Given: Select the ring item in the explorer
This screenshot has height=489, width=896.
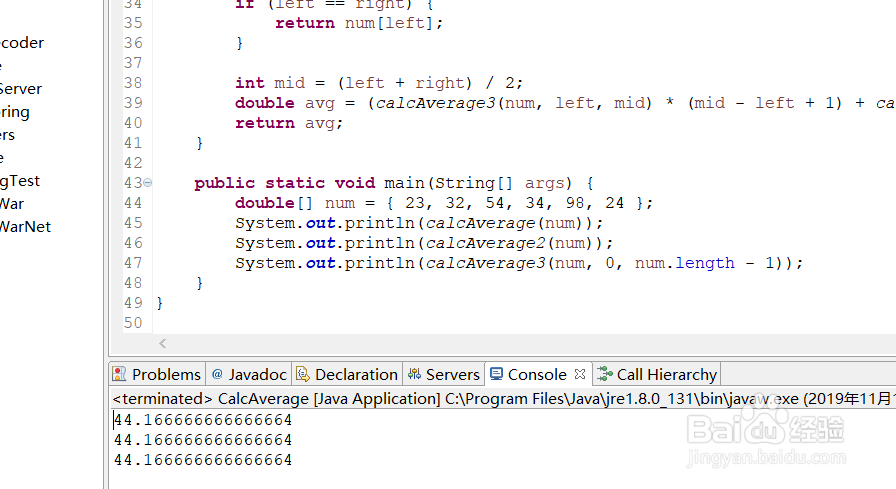Looking at the screenshot, I should point(14,113).
